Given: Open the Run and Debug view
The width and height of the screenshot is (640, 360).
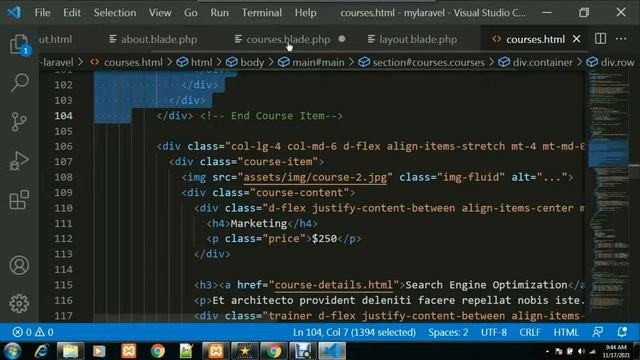Looking at the screenshot, I should 19,160.
